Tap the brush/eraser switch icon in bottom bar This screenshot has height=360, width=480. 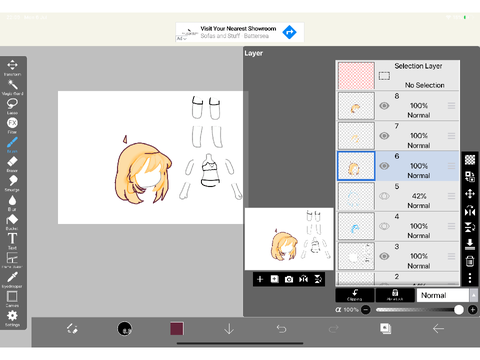click(72, 329)
